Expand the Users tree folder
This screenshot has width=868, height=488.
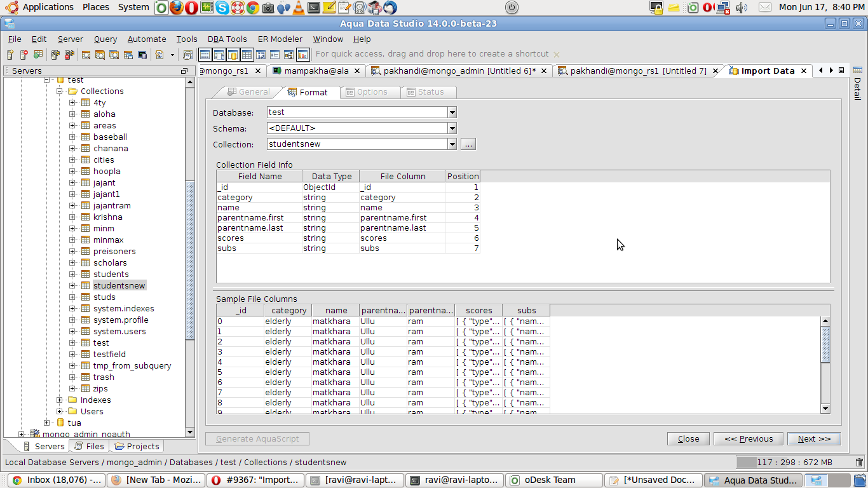click(59, 412)
